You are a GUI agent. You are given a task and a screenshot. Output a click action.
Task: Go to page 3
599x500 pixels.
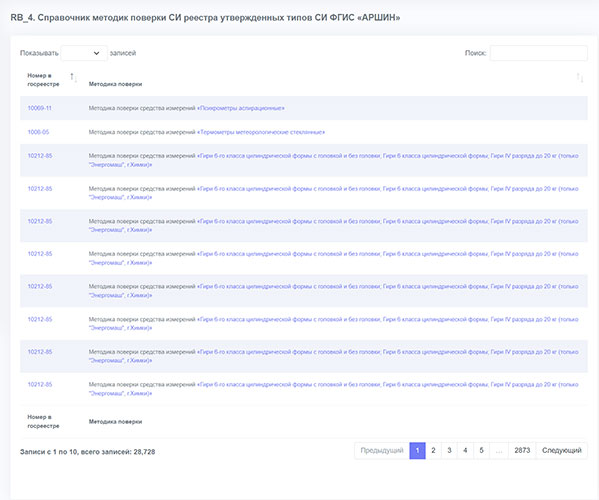point(449,450)
